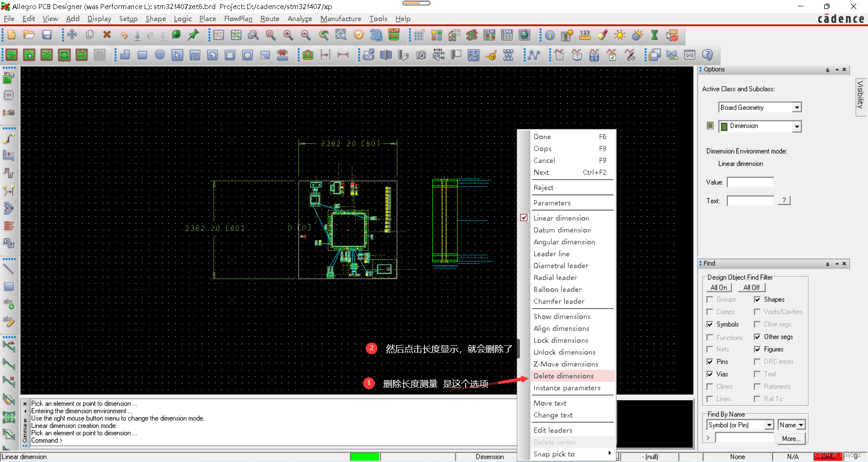The image size is (868, 462).
Task: Choose Delete dimensions from context menu
Action: tap(563, 376)
